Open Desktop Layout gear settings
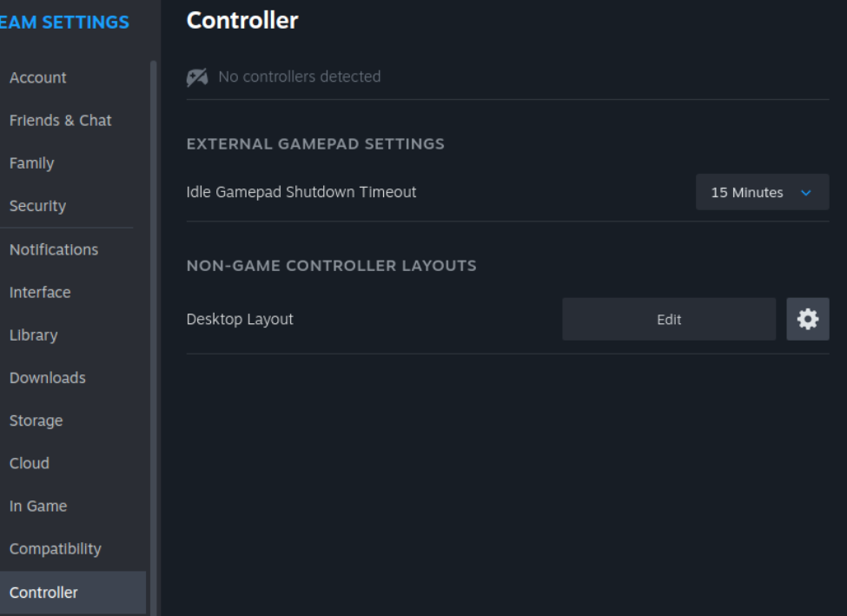 pyautogui.click(x=808, y=319)
